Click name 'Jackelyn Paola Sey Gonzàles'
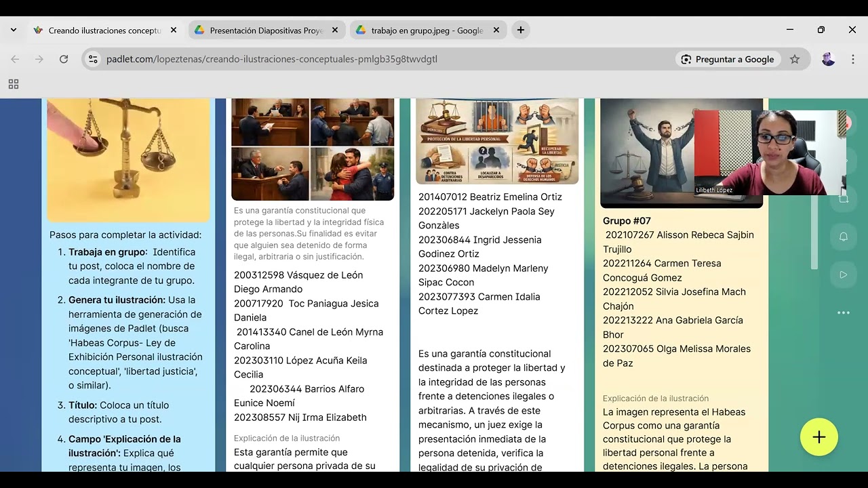The height and width of the screenshot is (488, 868). click(487, 218)
